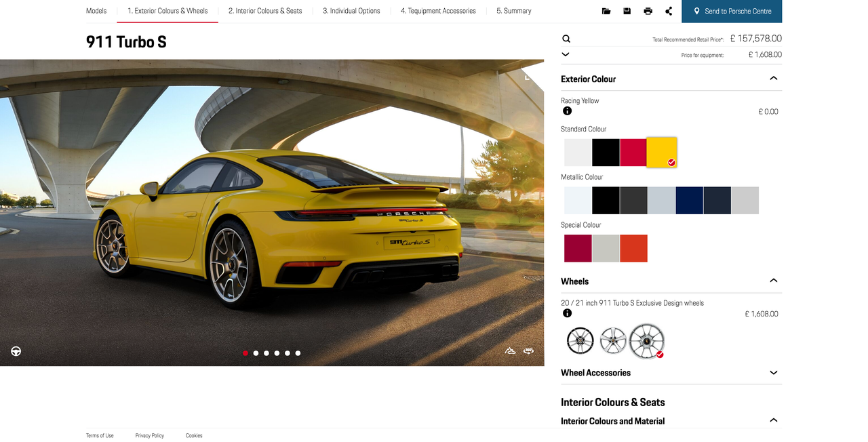Choose the fourth image carousel dot
This screenshot has width=868, height=442.
tap(277, 353)
